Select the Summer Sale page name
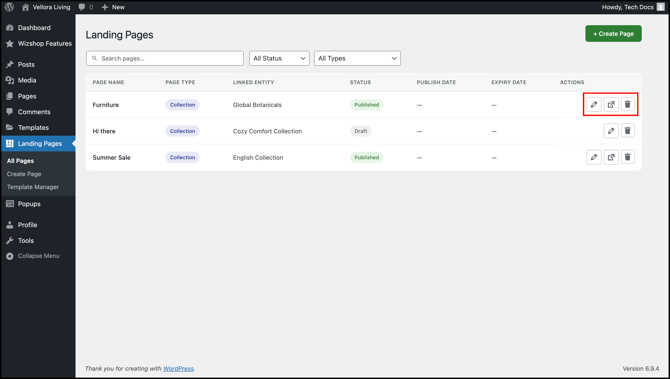 tap(112, 157)
